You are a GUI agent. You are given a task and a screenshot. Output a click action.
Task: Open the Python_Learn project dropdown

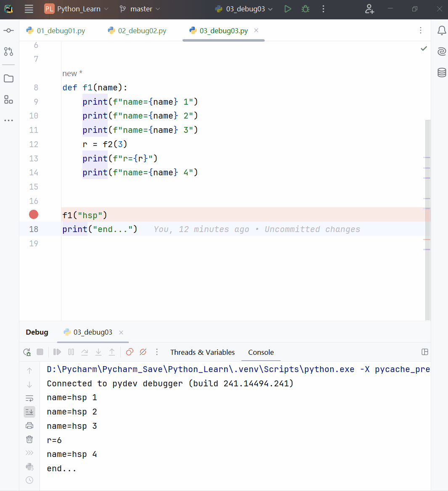click(x=77, y=9)
